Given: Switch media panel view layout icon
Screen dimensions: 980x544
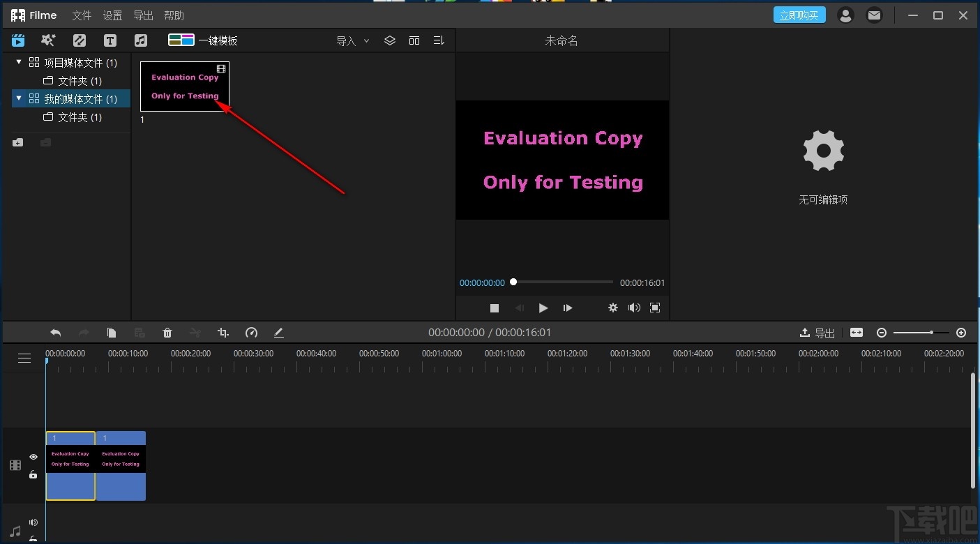Looking at the screenshot, I should pos(414,40).
